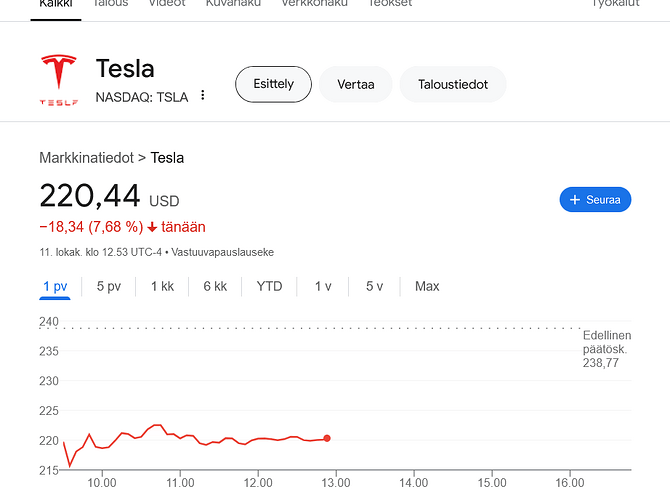The image size is (670, 500).
Task: Select the 1 v chart range
Action: point(323,286)
